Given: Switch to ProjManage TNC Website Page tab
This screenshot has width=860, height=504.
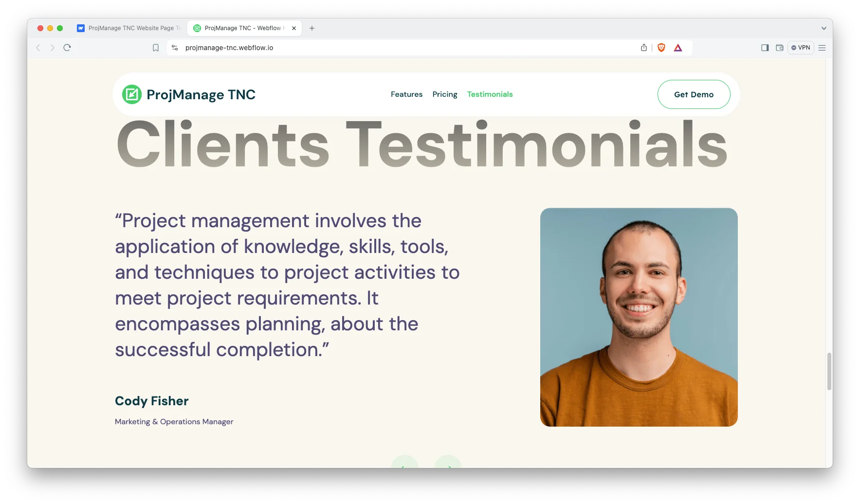Looking at the screenshot, I should [129, 28].
